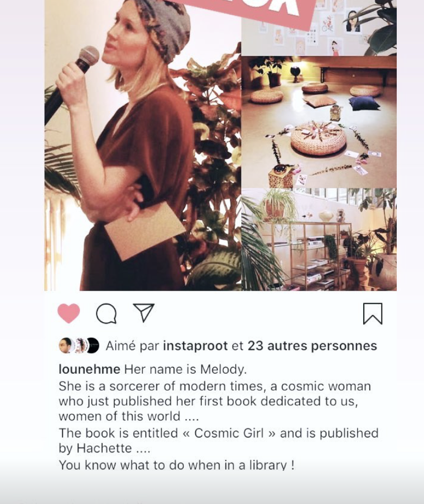The height and width of the screenshot is (504, 424).
Task: Tap caption line 'by Hachette ....'
Action: coord(104,448)
